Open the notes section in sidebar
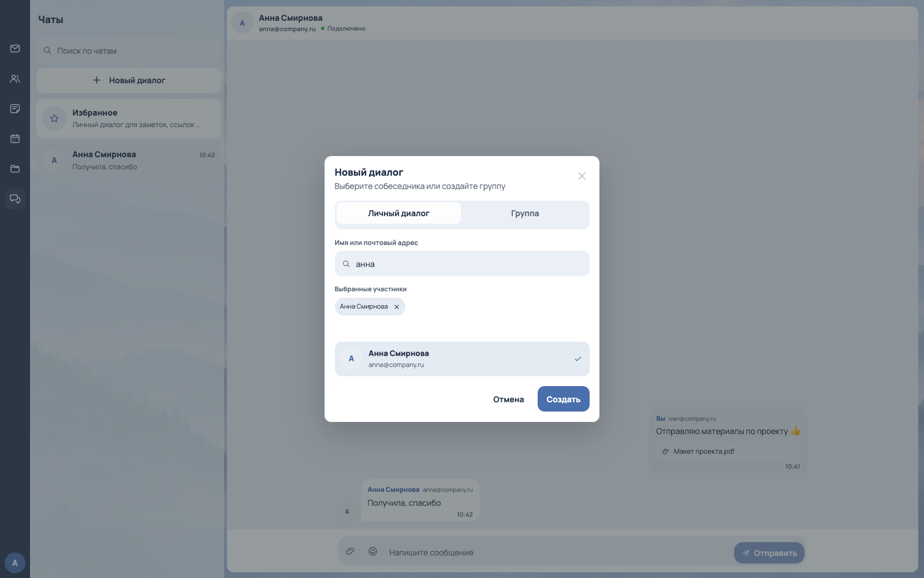The width and height of the screenshot is (924, 578). [15, 109]
